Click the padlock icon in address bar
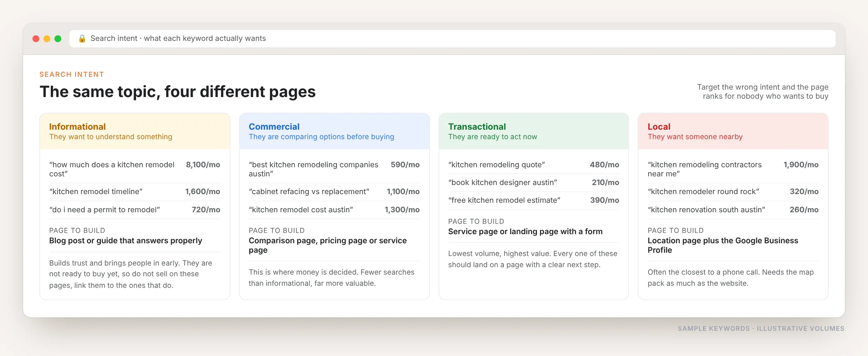This screenshot has height=356, width=868. click(x=82, y=38)
